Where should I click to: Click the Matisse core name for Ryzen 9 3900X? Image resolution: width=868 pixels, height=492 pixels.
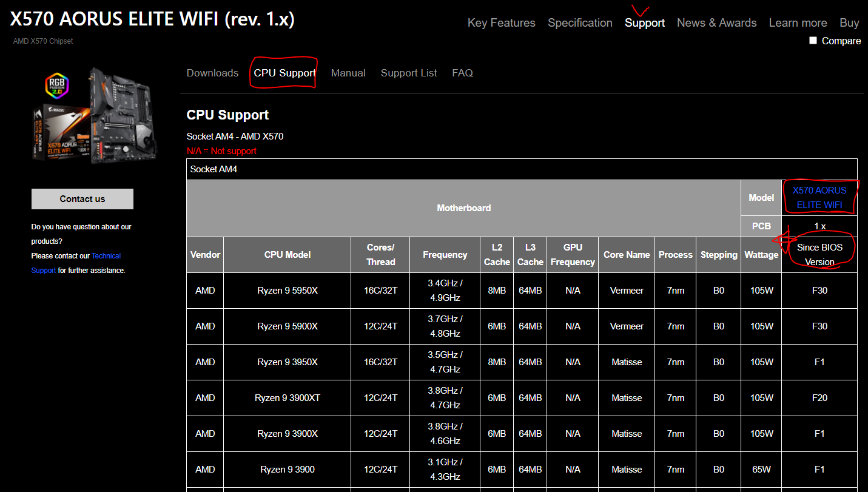click(627, 434)
